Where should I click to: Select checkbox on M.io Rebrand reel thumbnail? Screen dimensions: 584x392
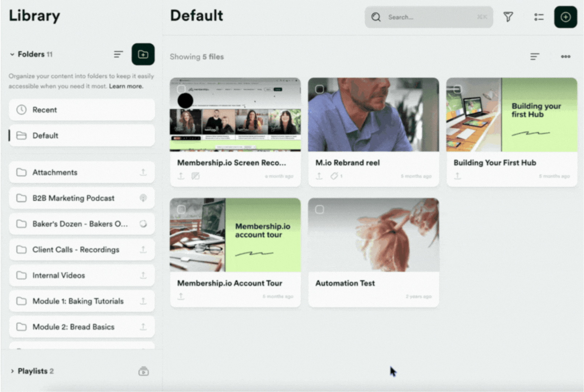319,89
